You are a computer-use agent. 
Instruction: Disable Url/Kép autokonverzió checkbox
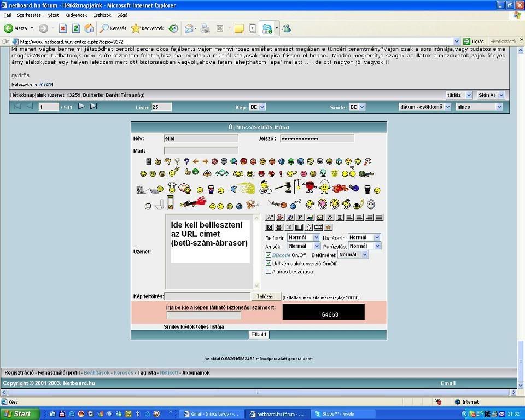pyautogui.click(x=269, y=264)
